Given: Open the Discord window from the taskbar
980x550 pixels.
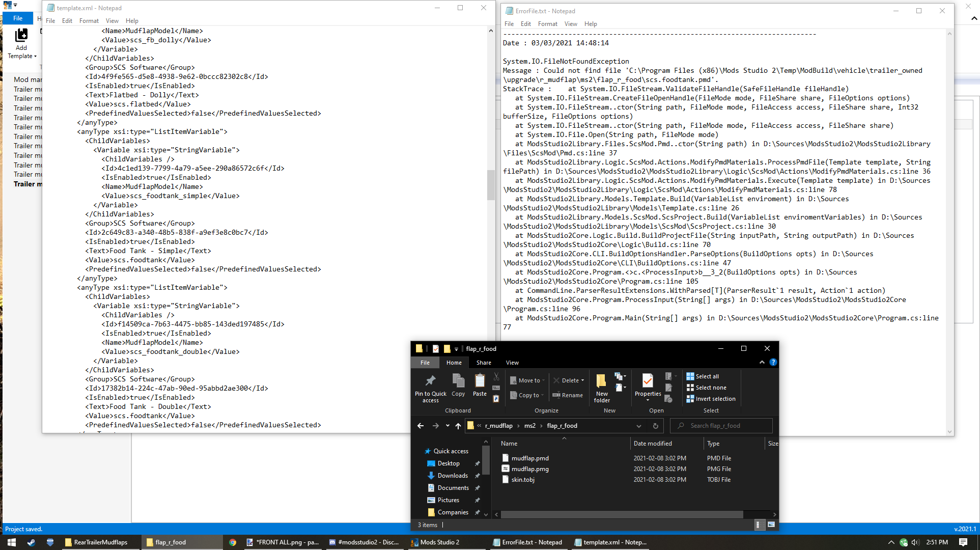Looking at the screenshot, I should click(x=365, y=542).
